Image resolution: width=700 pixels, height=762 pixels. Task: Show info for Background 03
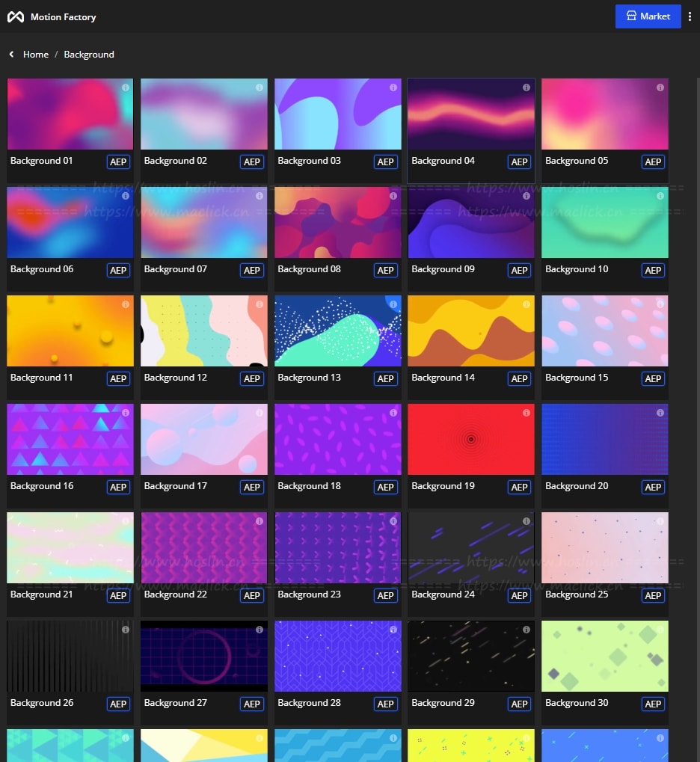pyautogui.click(x=393, y=87)
